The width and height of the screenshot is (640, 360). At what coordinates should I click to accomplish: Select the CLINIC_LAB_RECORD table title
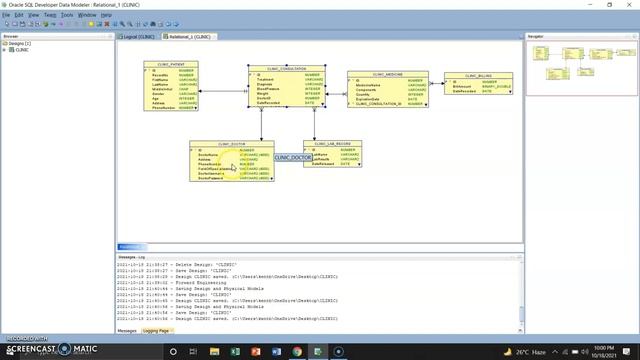coord(333,144)
